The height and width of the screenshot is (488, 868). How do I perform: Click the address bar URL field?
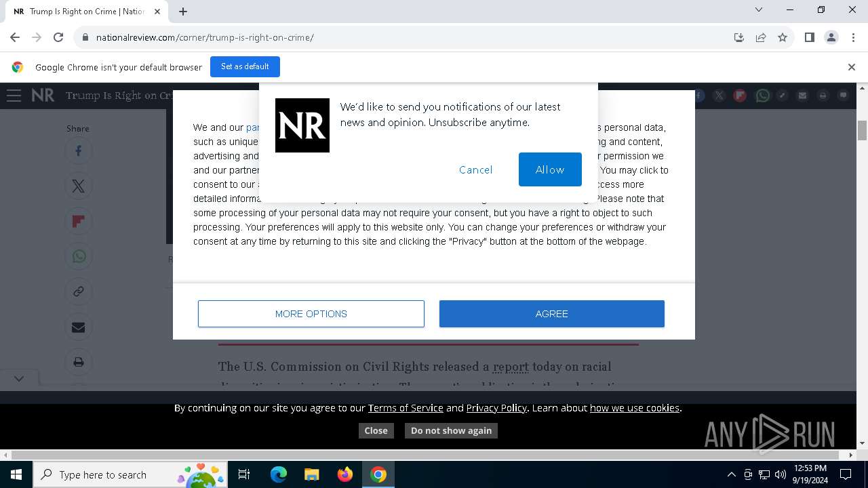pyautogui.click(x=407, y=37)
